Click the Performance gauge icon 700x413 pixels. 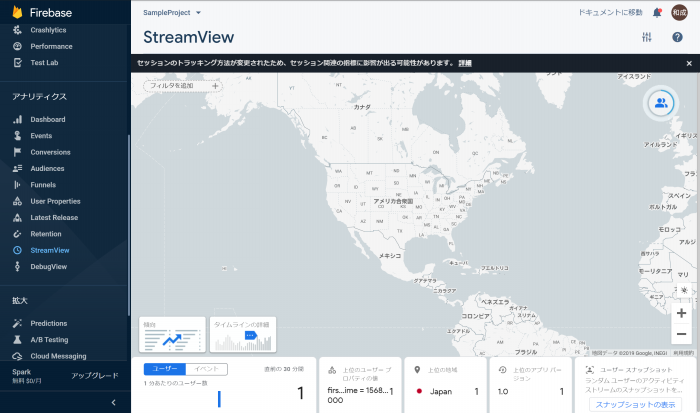point(17,46)
